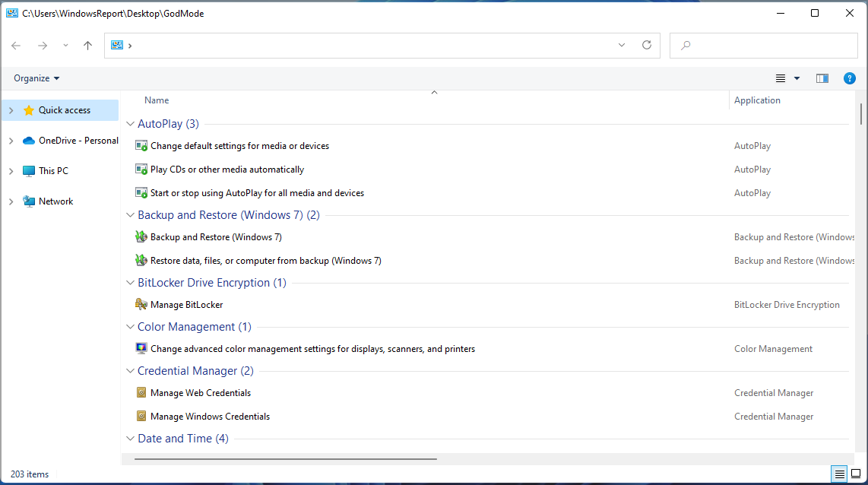
Task: Click Color Management application cell
Action: tap(773, 350)
